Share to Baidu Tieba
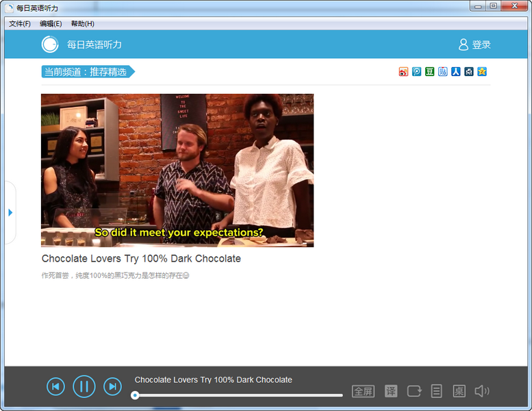Viewport: 532px width, 411px height. (443, 71)
